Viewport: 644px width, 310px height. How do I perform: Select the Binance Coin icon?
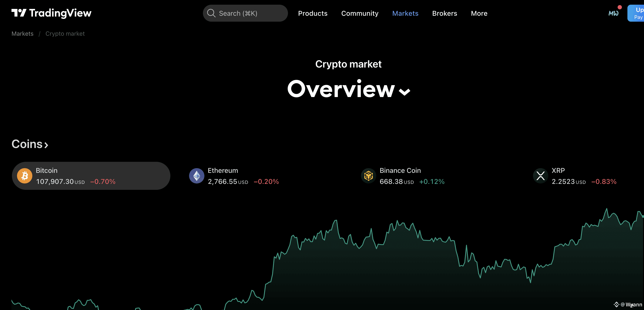[x=369, y=176]
